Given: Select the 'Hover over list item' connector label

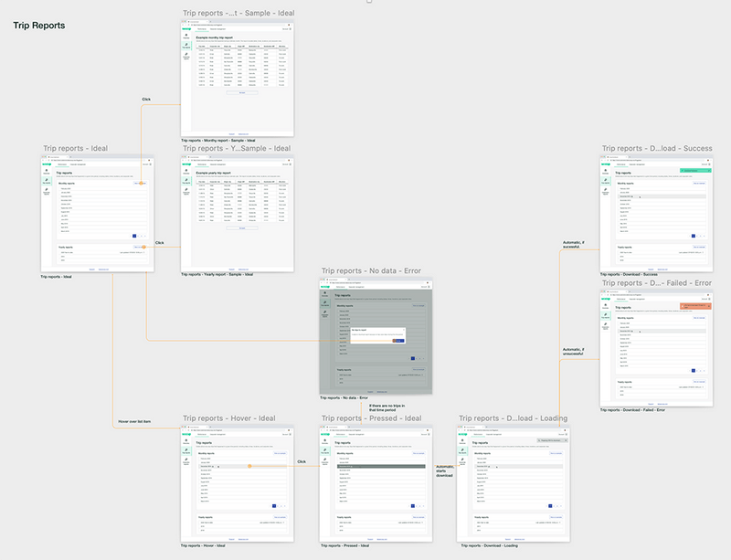Looking at the screenshot, I should 134,421.
